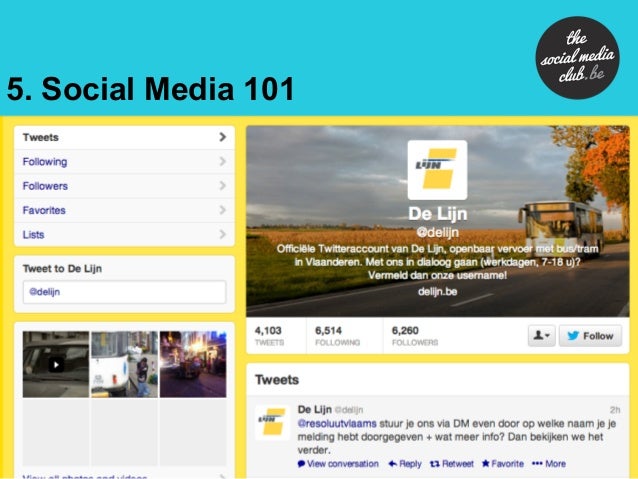The height and width of the screenshot is (479, 638).
Task: Click the @delijn handle in header
Action: 437,232
